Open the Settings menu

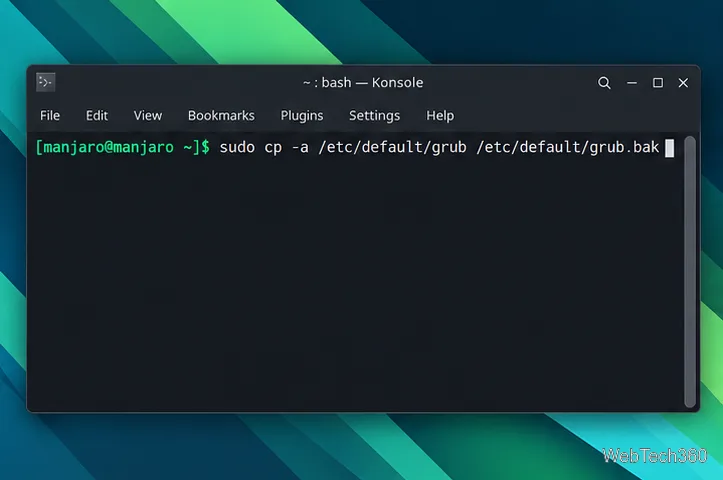click(x=374, y=115)
